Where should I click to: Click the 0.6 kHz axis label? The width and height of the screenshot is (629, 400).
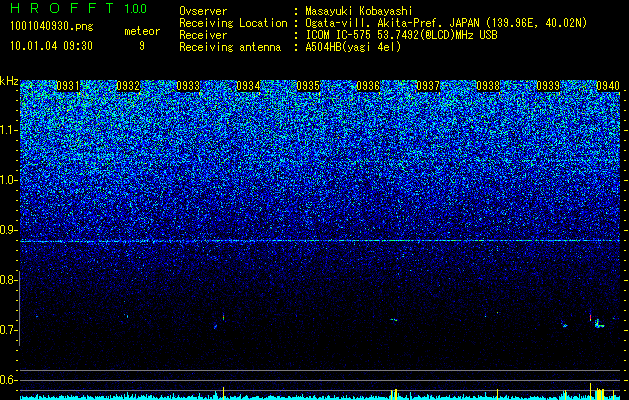[x=7, y=380]
